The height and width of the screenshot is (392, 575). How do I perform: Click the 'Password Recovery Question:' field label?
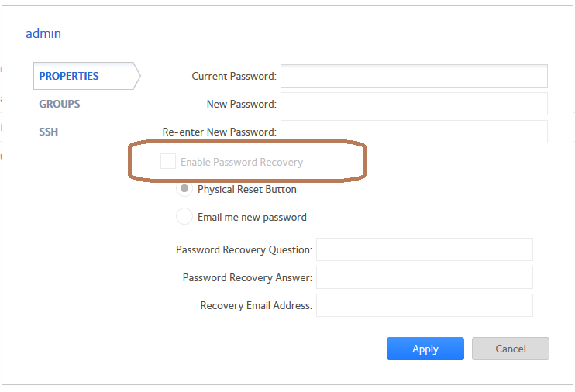pyautogui.click(x=244, y=249)
